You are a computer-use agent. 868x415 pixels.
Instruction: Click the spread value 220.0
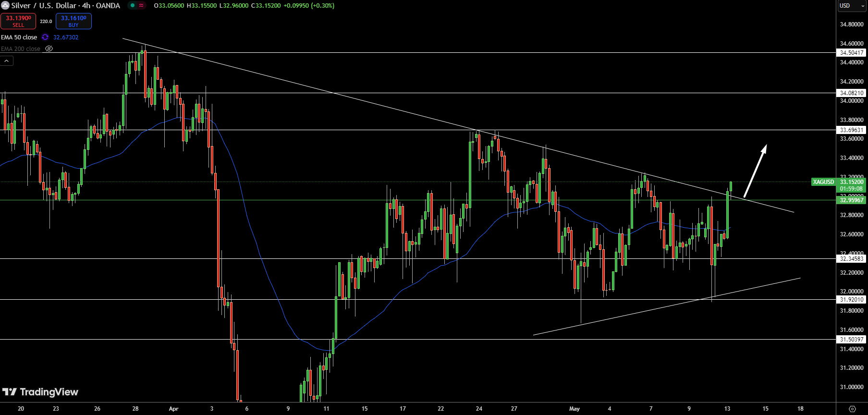pos(46,21)
